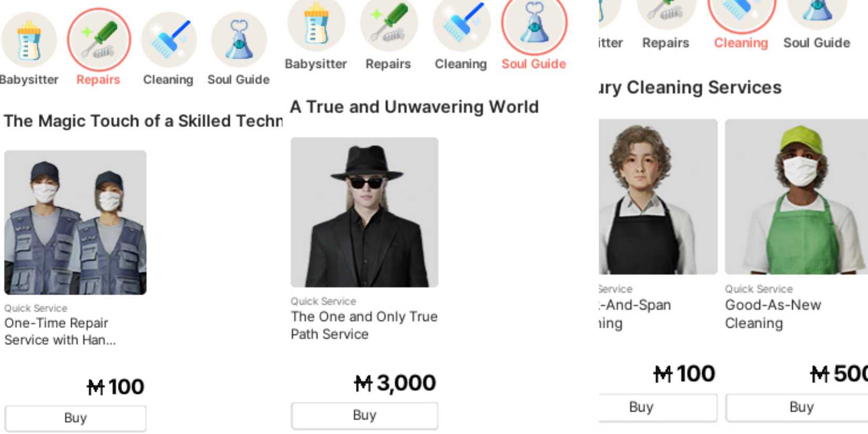Open 'The One and Only True Path Service' title
The height and width of the screenshot is (434, 868).
click(x=364, y=325)
